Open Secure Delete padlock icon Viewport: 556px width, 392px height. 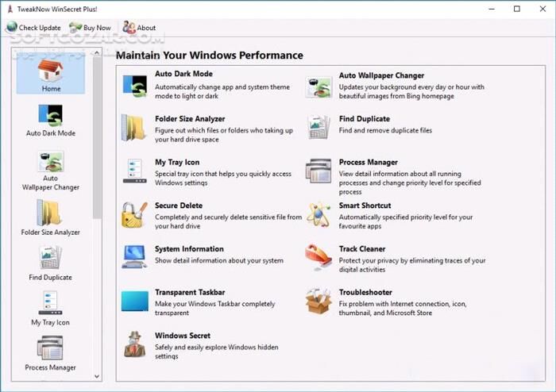point(134,214)
